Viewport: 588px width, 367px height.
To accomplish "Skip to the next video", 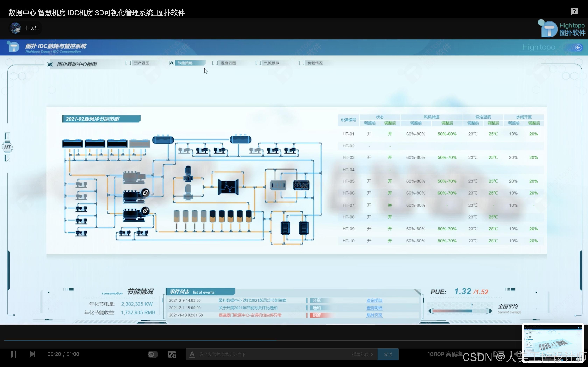I will (32, 354).
